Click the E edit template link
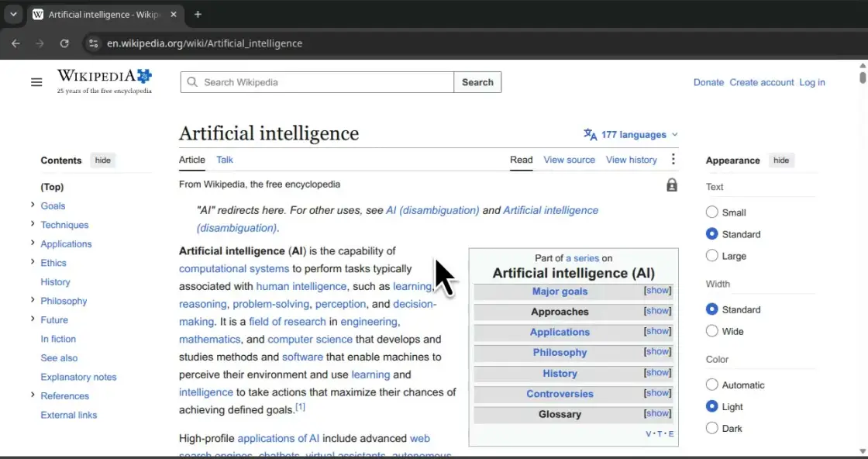This screenshot has height=459, width=868. [x=671, y=433]
